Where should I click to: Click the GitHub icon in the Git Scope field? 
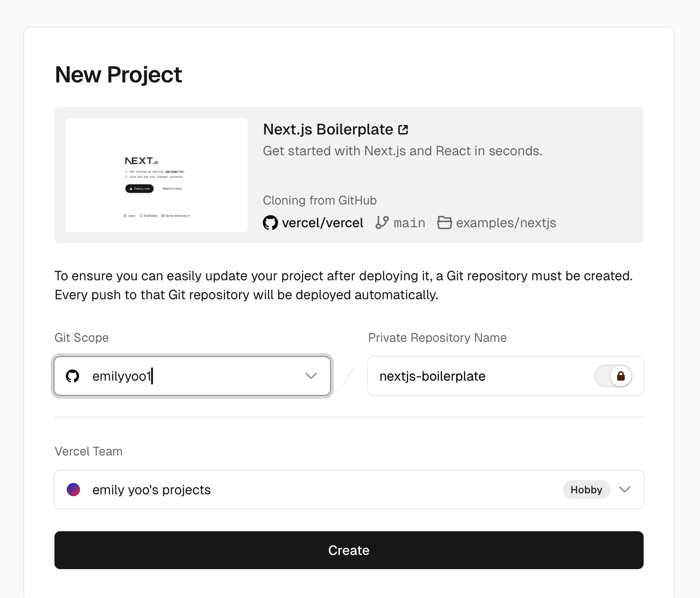point(72,376)
